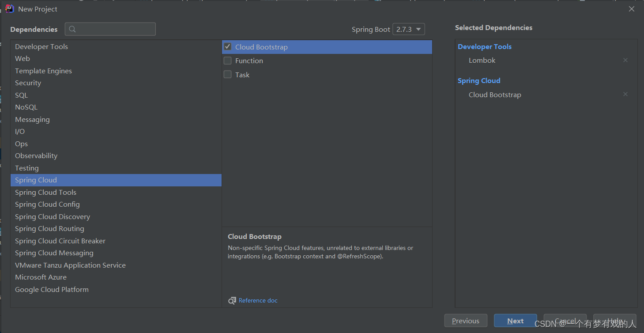Viewport: 644px width, 333px height.
Task: Select the Messaging category
Action: [116, 119]
